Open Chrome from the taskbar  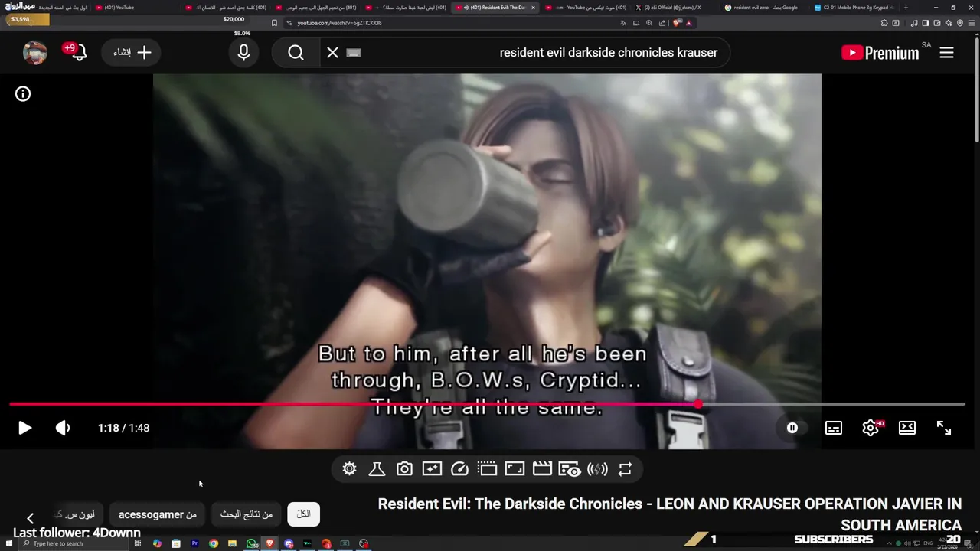tap(214, 543)
